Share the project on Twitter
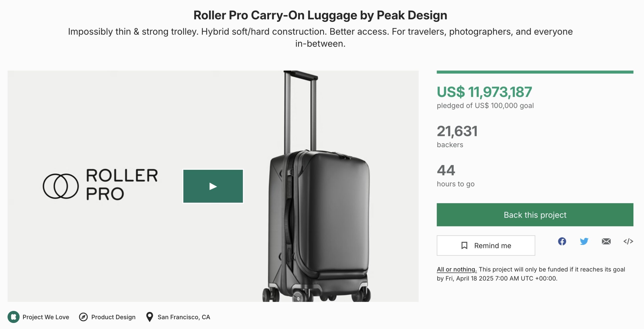 coord(584,241)
